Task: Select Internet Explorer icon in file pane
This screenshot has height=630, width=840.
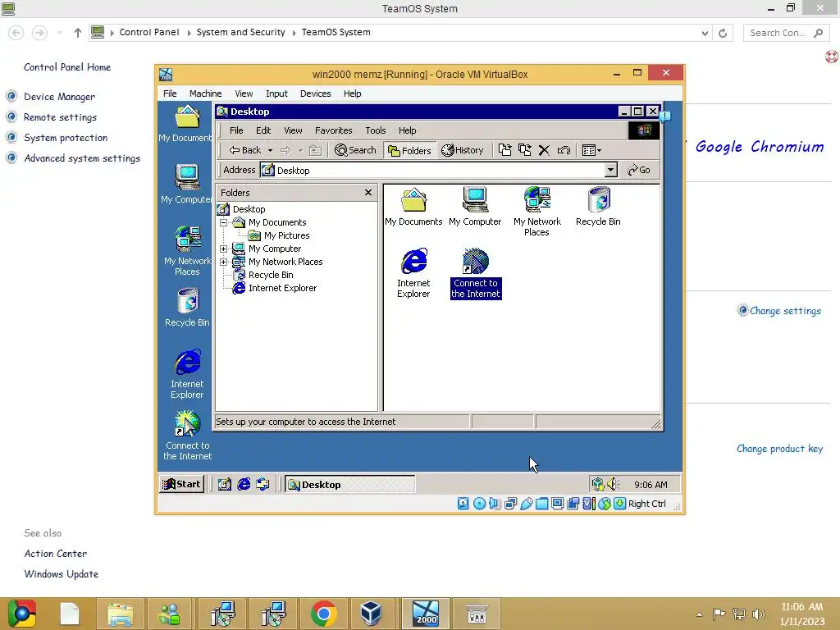Action: (413, 273)
